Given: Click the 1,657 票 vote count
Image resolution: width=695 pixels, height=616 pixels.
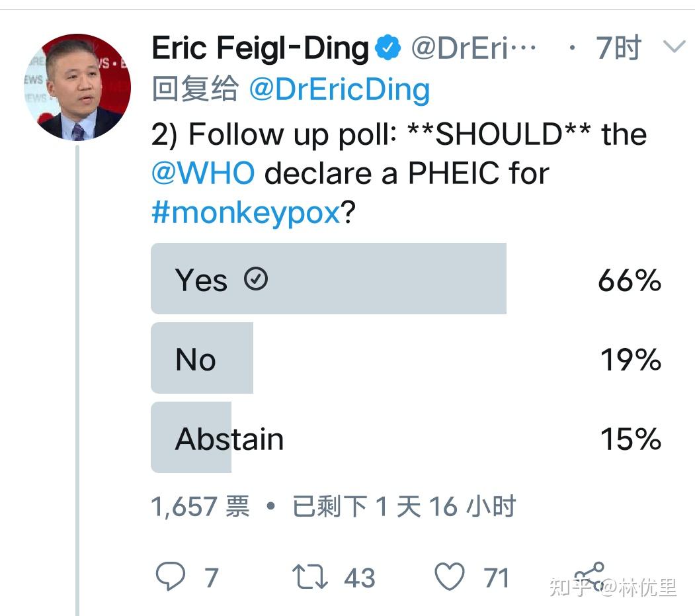Looking at the screenshot, I should pos(200,506).
